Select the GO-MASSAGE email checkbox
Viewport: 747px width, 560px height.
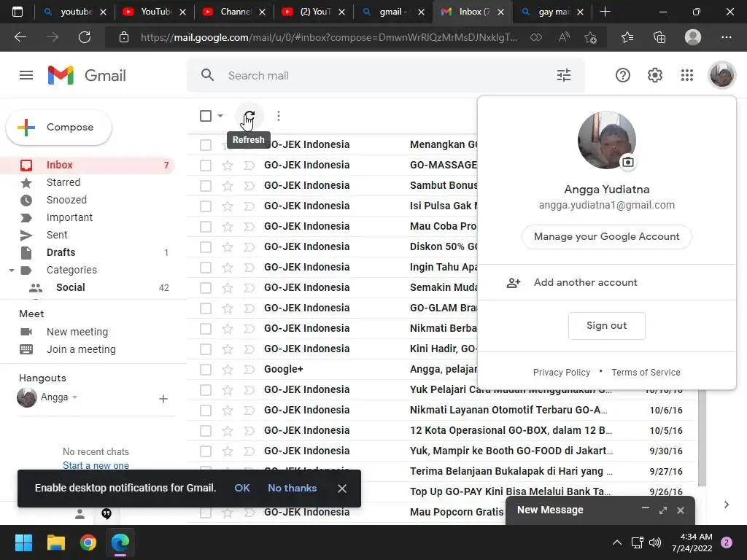(206, 166)
